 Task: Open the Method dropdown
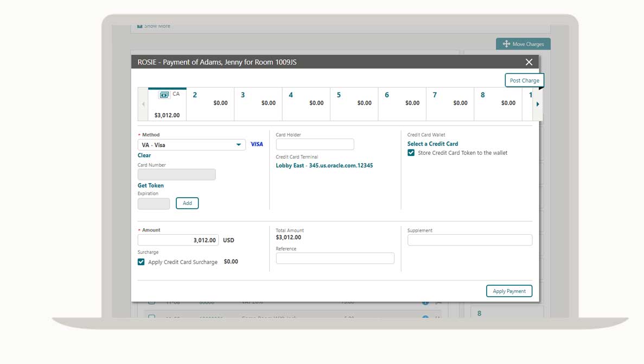pos(238,145)
